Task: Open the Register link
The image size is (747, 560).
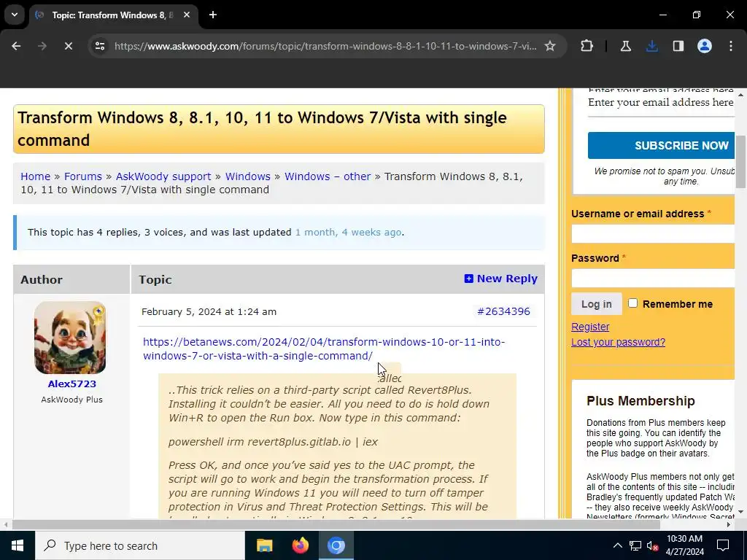Action: pos(590,327)
